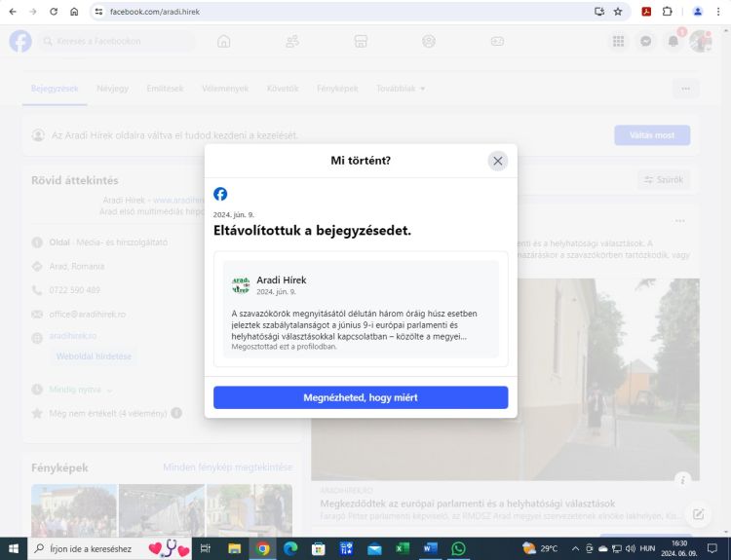The width and height of the screenshot is (731, 560).
Task: Open the Windows Start menu
Action: pos(13,548)
